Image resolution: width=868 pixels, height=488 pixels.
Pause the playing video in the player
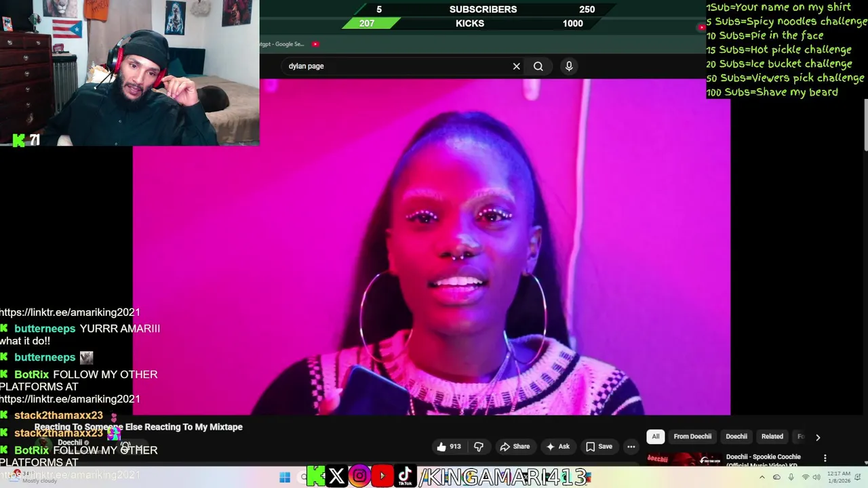tap(431, 247)
